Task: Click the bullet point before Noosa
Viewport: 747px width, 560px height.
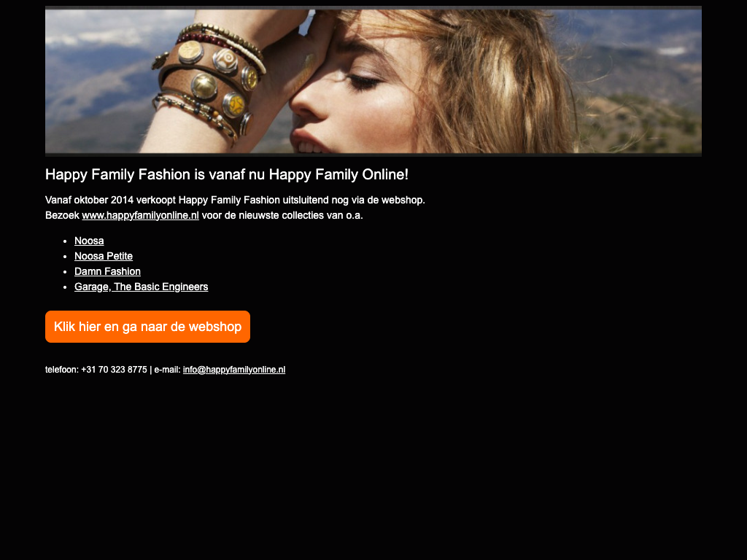Action: (65, 241)
